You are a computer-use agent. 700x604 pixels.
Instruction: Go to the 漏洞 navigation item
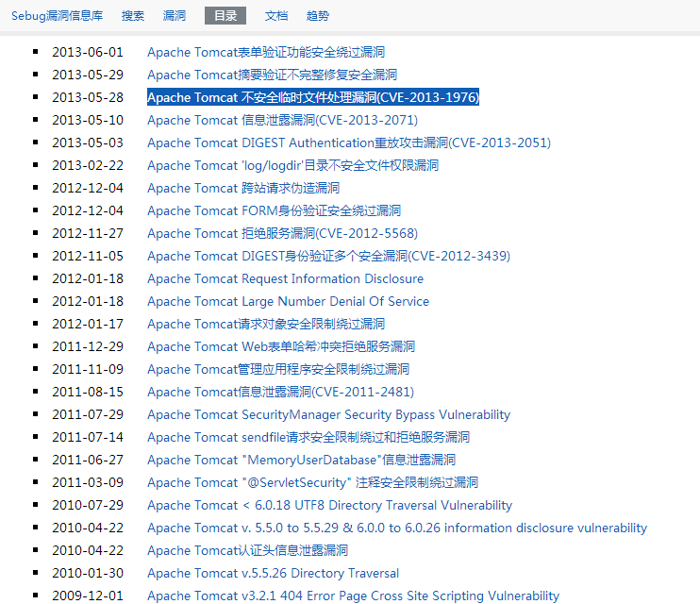[x=175, y=16]
